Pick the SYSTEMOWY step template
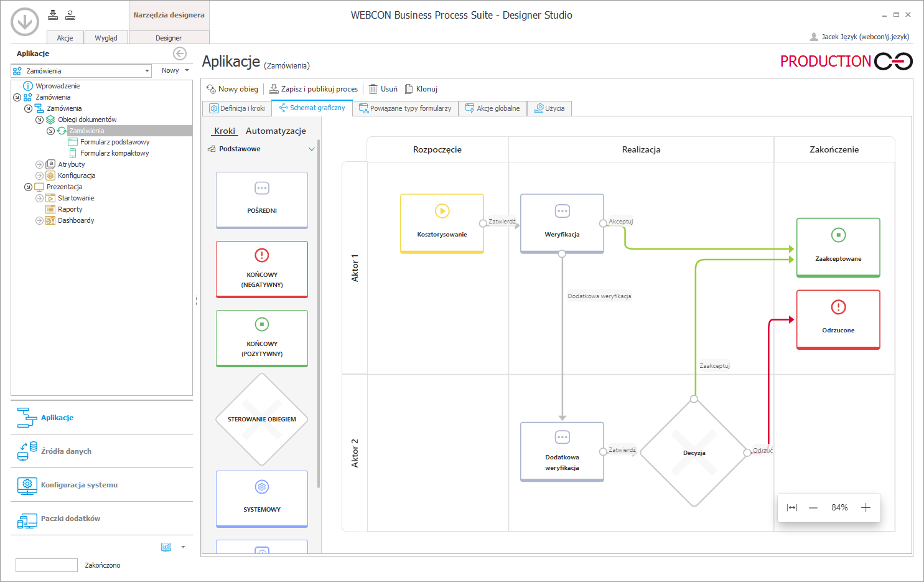Screen dimensions: 924x582 coord(262,499)
